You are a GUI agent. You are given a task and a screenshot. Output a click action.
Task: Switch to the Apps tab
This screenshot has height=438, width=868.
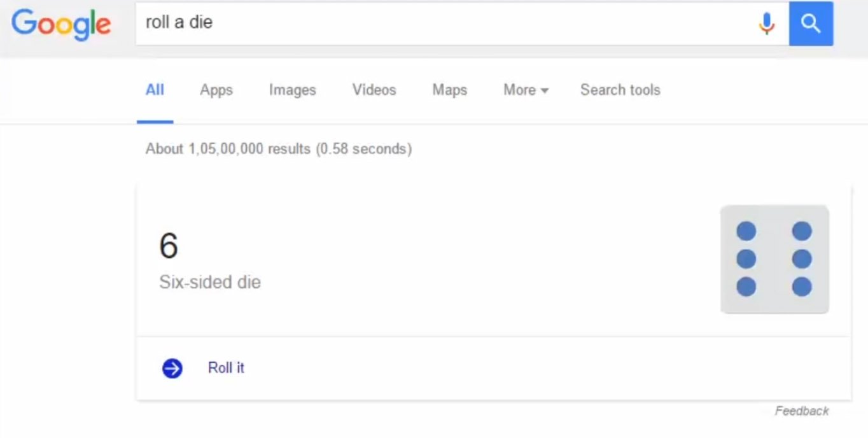coord(216,90)
